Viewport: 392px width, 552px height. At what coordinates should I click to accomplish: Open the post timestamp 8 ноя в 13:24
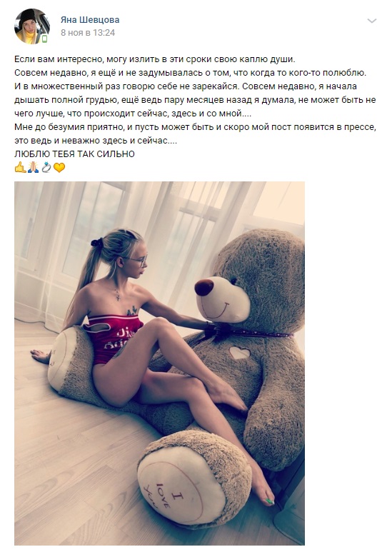(x=88, y=33)
